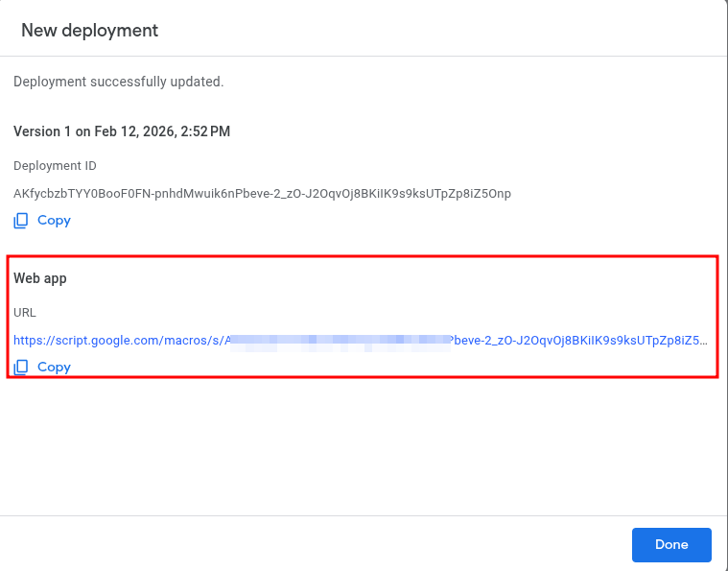Click the Version 1 timestamp heading
Image resolution: width=728 pixels, height=571 pixels.
122,131
